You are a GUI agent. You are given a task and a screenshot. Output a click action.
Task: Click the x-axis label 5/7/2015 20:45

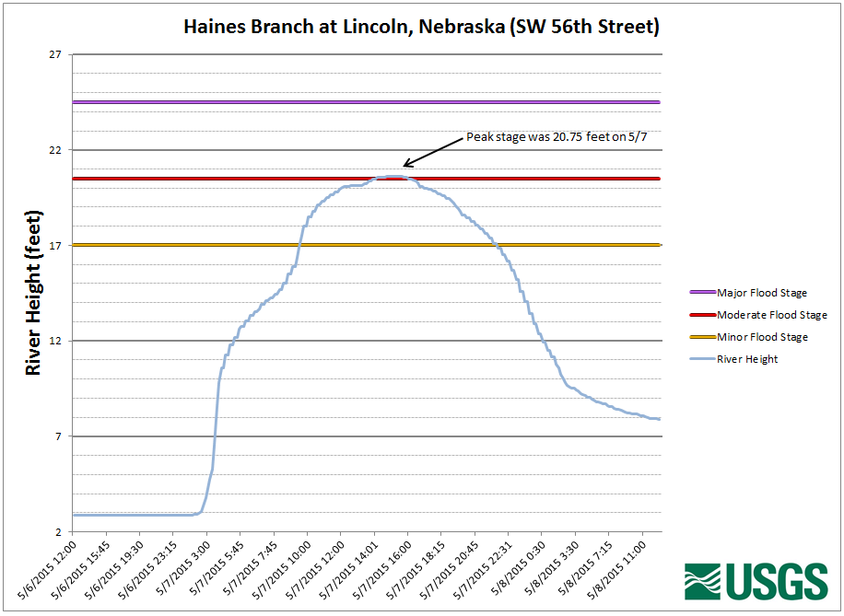(x=449, y=571)
